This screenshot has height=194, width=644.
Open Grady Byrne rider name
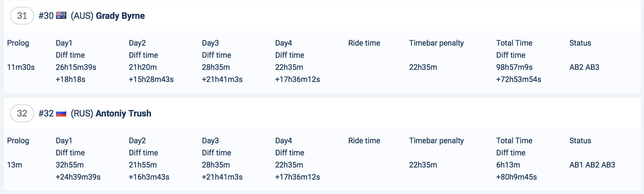(120, 16)
